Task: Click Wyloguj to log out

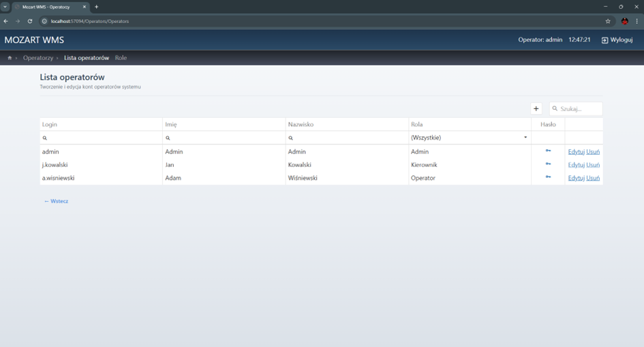Action: pyautogui.click(x=617, y=40)
